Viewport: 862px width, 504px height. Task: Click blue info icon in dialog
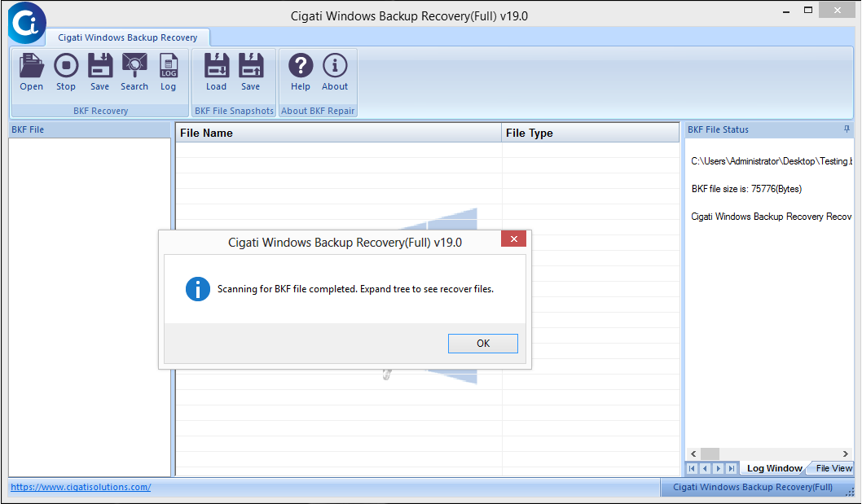[198, 289]
